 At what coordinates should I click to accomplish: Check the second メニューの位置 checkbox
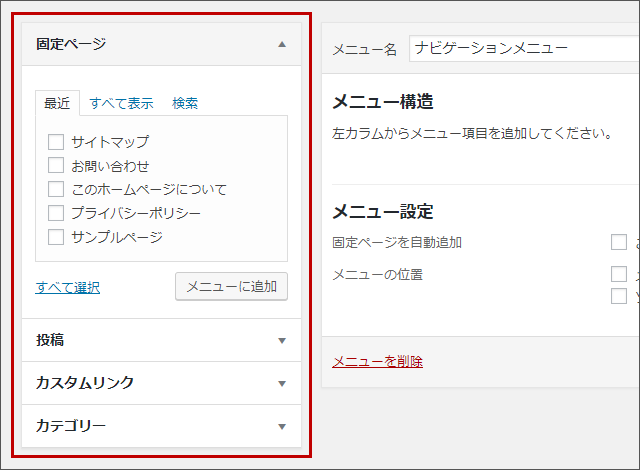619,296
